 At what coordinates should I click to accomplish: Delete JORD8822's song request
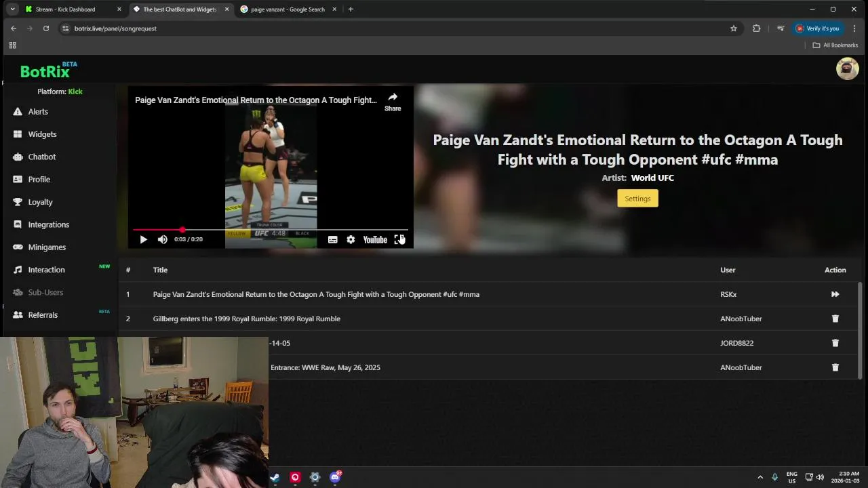coord(835,343)
